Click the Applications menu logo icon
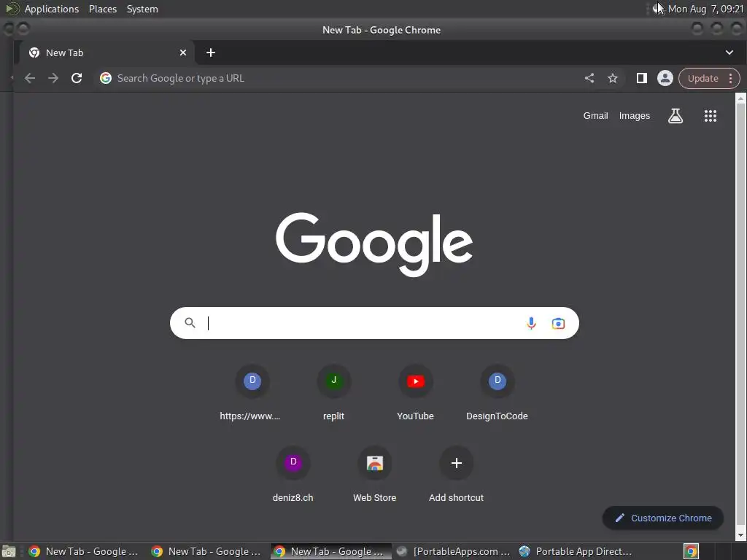The width and height of the screenshot is (747, 560). tap(12, 9)
